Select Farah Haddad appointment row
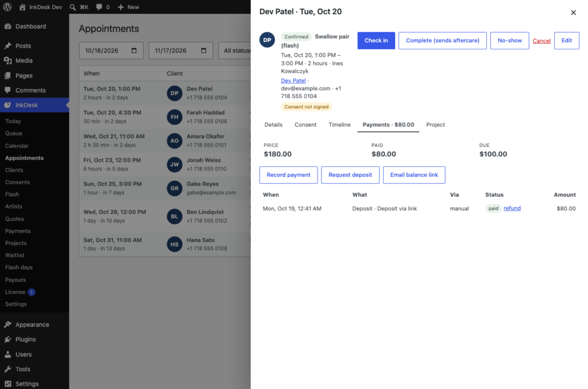The image size is (588, 389). 165,117
